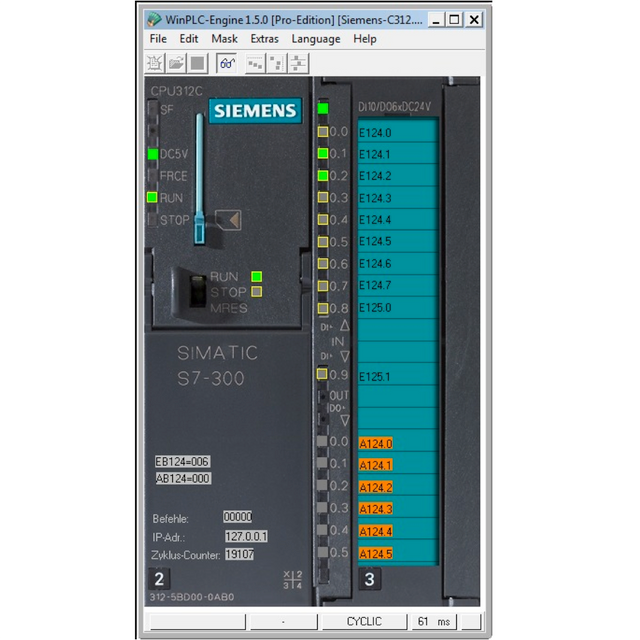
Task: Click the open folder toolbar icon
Action: [176, 63]
